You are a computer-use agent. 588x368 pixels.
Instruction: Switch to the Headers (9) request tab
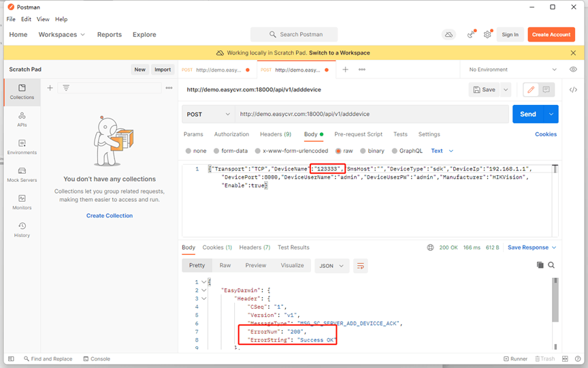tap(276, 134)
